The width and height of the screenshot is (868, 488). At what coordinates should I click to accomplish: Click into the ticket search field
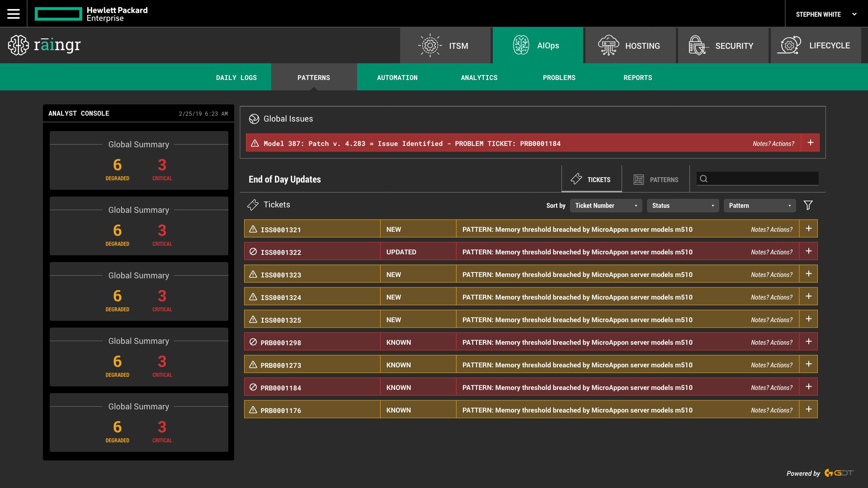[x=764, y=179]
